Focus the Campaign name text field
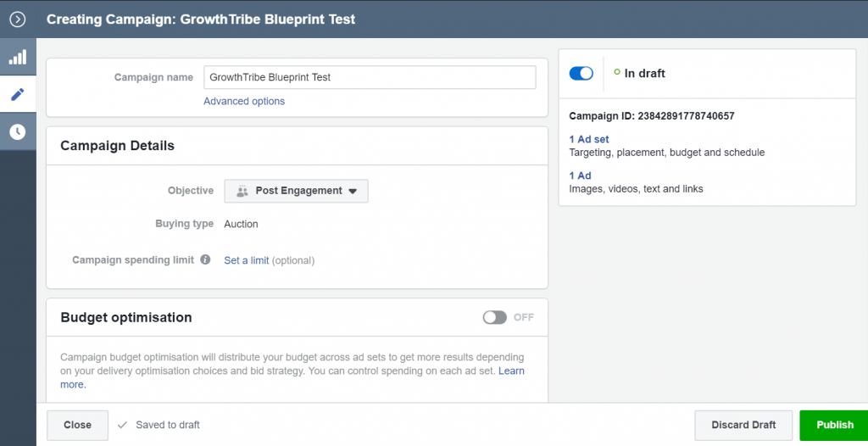 coord(370,77)
